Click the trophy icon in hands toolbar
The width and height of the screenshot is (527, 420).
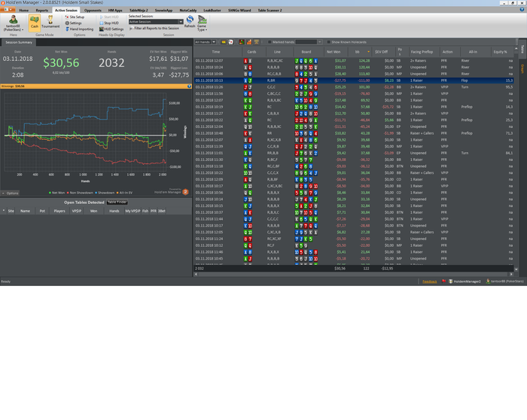(x=257, y=42)
